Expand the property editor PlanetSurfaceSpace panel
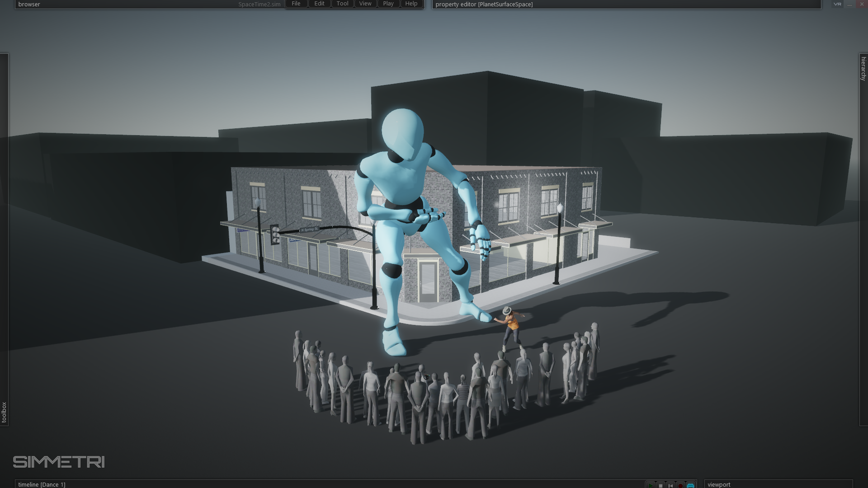This screenshot has width=868, height=488. tap(484, 5)
